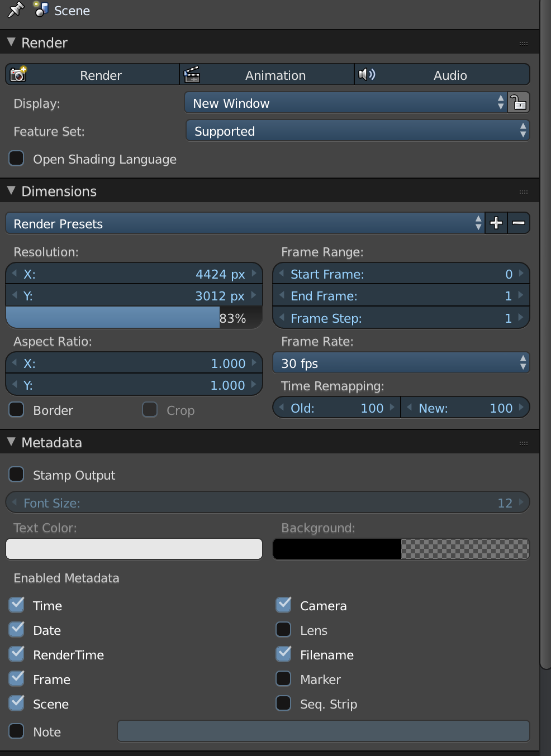Uncheck RenderTime metadata
Image resolution: width=551 pixels, height=756 pixels.
[x=17, y=654]
